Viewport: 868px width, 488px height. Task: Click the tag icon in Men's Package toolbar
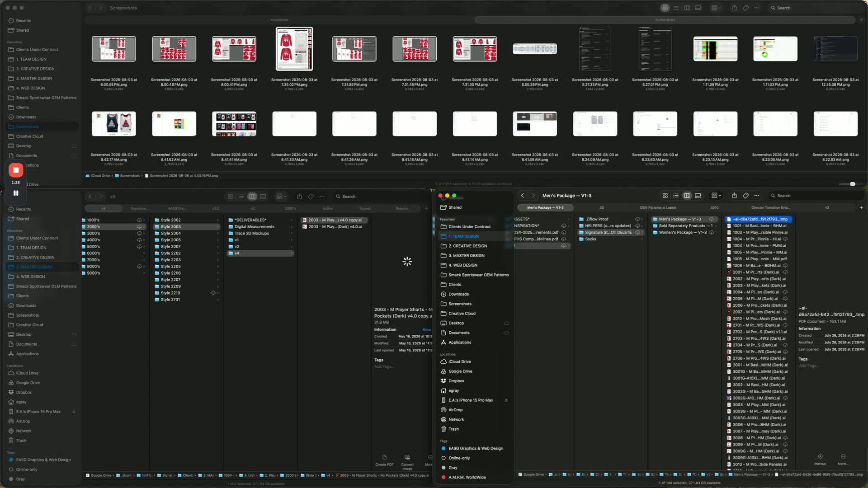(745, 196)
